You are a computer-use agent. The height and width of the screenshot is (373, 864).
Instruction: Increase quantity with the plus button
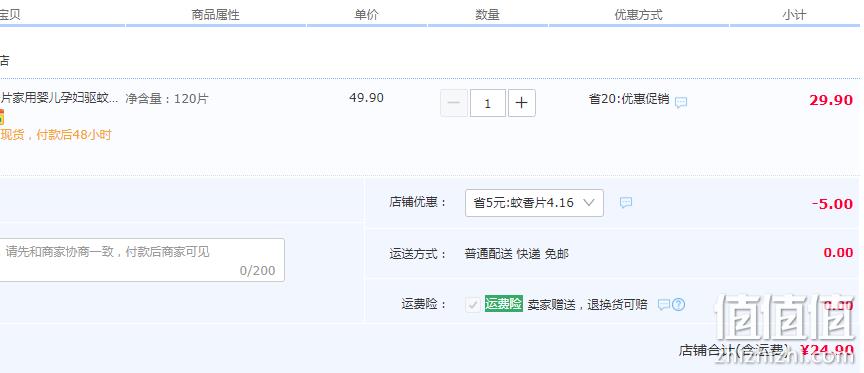[x=521, y=103]
